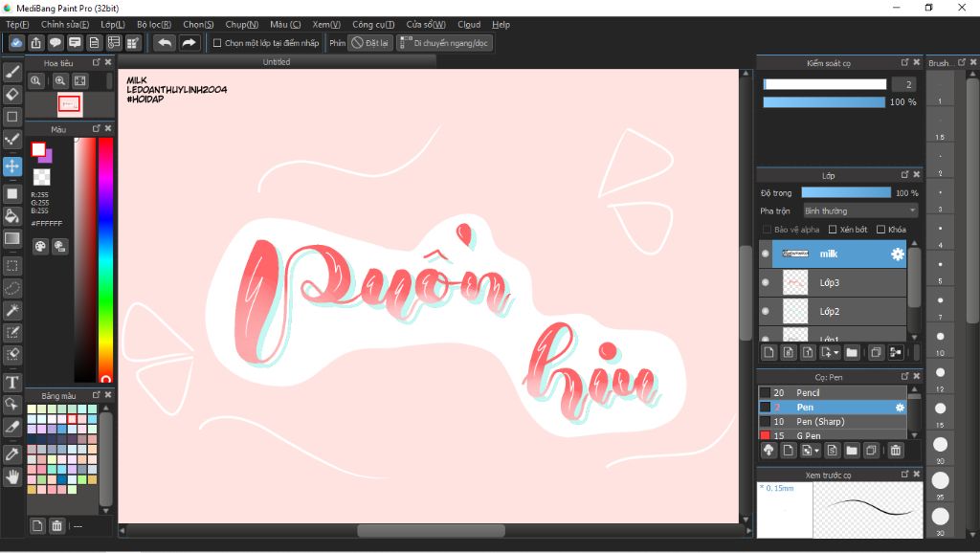Screen dimensions: 980x553
Task: Select the Lớp3 layer row
Action: click(x=832, y=282)
